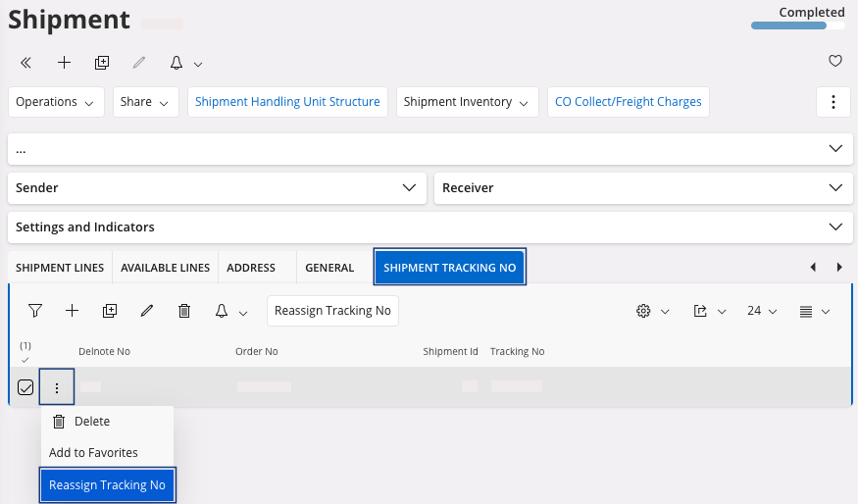Screen dimensions: 858x504
Task: Click the trash icon in the table toolbar
Action: pyautogui.click(x=183, y=311)
